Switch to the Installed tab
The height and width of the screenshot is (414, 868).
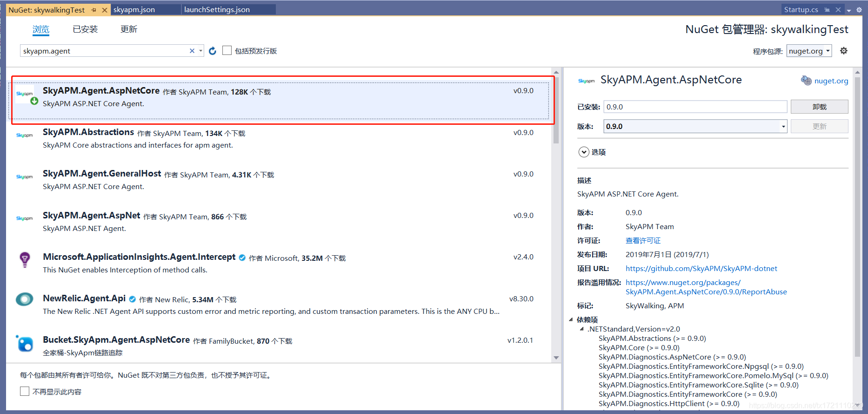coord(85,29)
